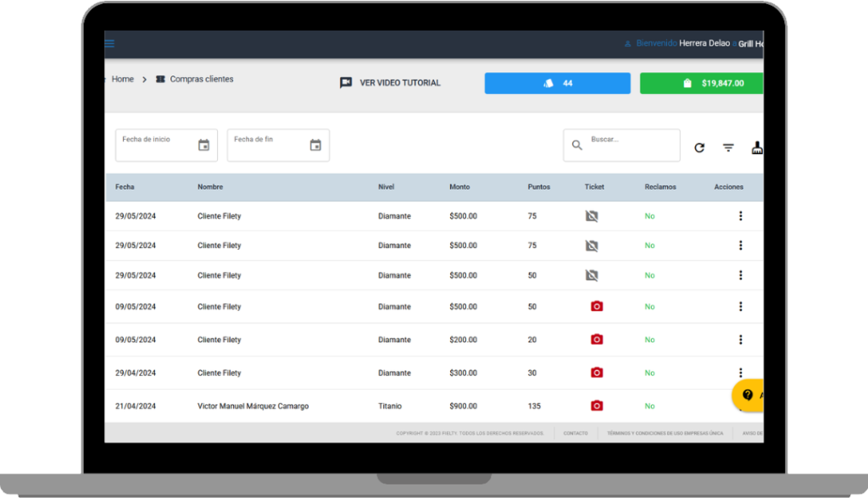This screenshot has width=868, height=498.
Task: Click VER VIDEO TUTORIAL button
Action: 390,83
